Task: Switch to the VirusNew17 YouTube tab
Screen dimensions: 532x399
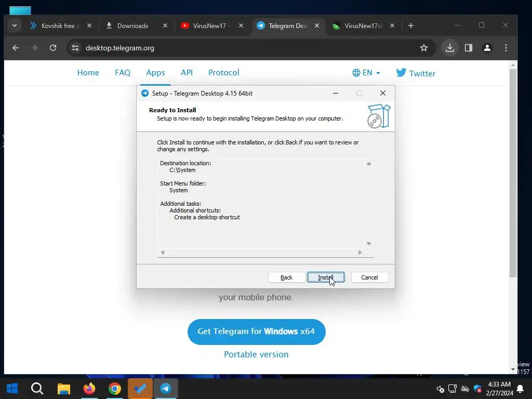Action: point(205,26)
